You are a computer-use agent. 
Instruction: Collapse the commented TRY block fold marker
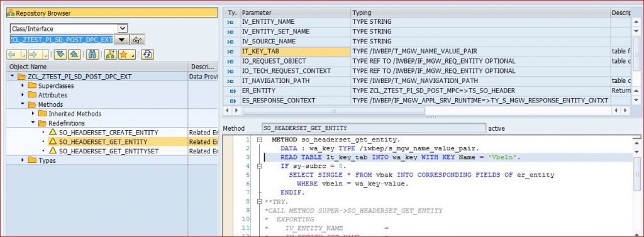260,202
